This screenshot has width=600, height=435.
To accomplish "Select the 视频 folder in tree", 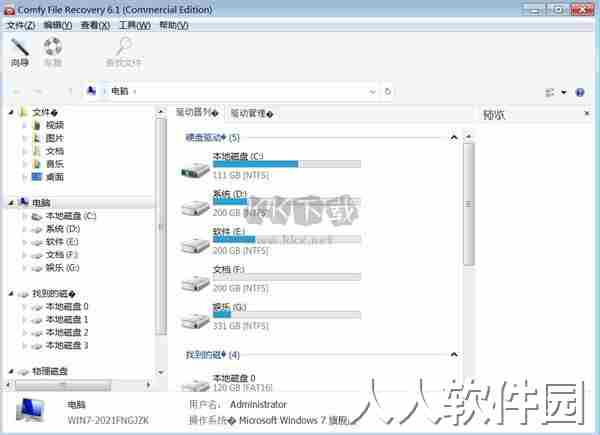I will pos(55,125).
